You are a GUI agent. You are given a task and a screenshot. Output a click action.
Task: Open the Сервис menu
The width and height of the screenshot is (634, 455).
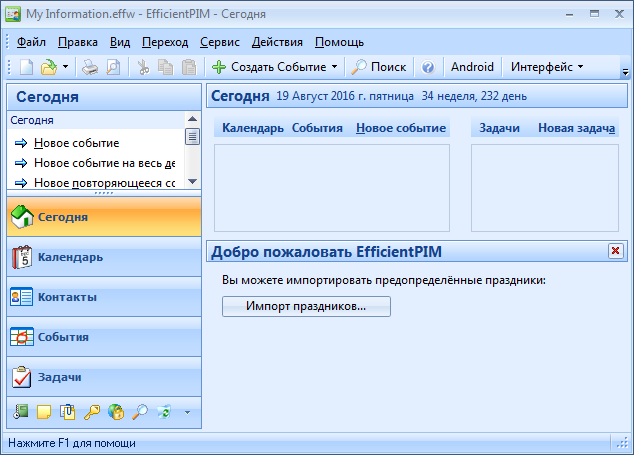click(x=219, y=42)
